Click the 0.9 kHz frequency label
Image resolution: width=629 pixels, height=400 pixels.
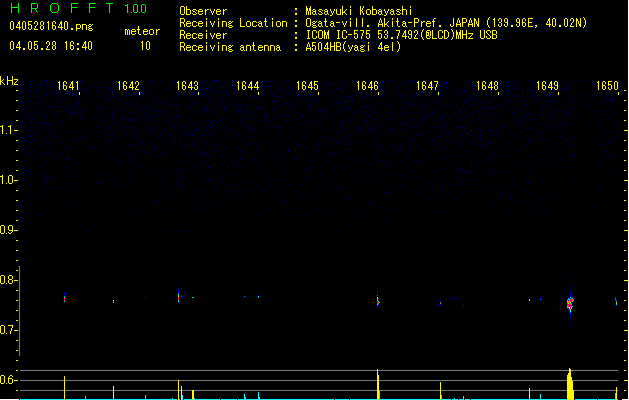click(x=8, y=230)
